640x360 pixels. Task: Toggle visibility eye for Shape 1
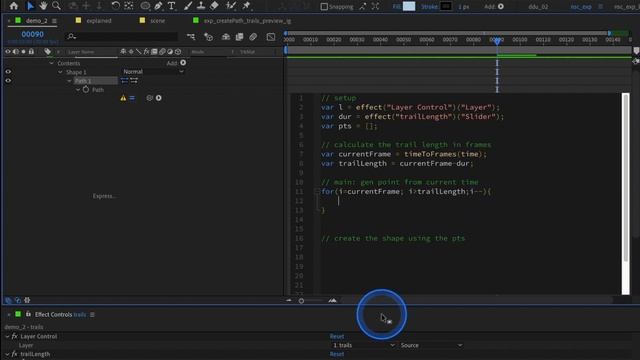(x=8, y=72)
